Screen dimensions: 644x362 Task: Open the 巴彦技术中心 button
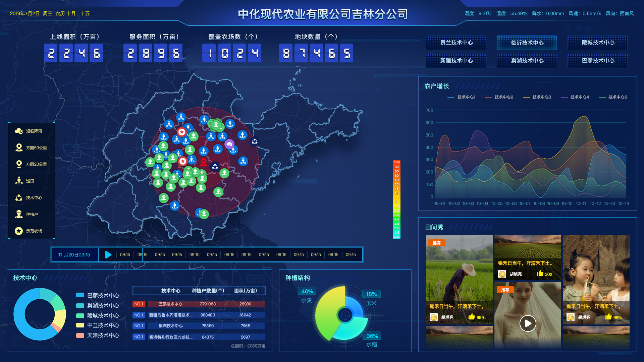tap(598, 61)
